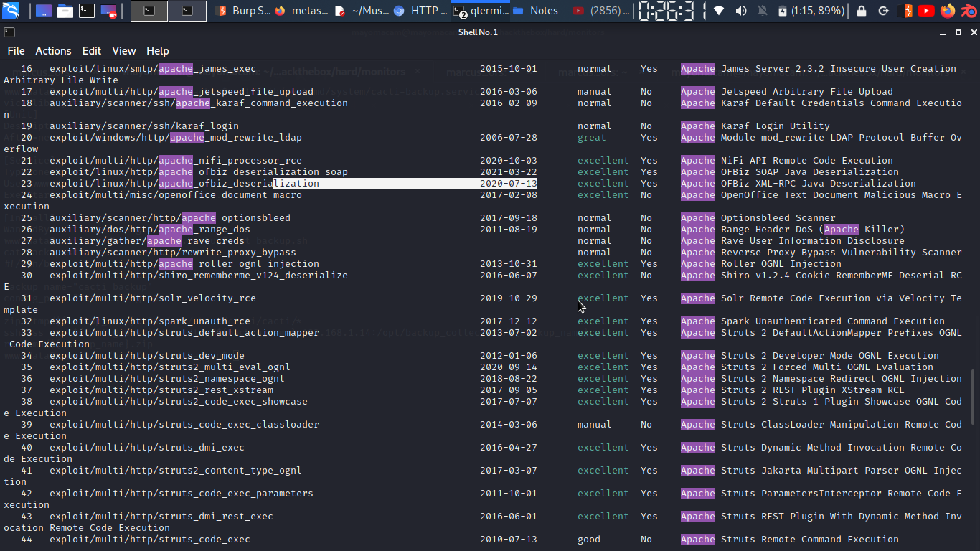Open the Actions menu
The image size is (980, 551).
pos(53,51)
